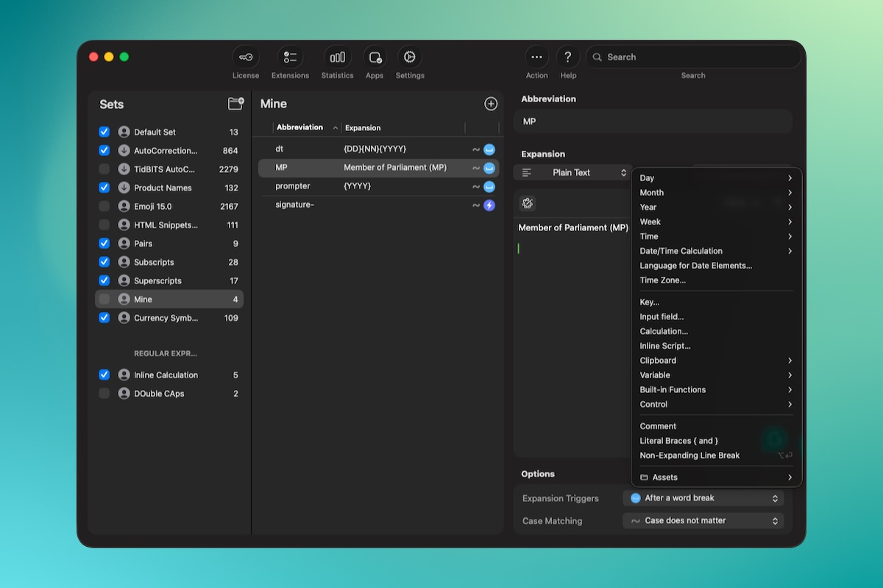Enable the Emoji 15.0 set checkbox
The image size is (883, 588).
click(104, 206)
